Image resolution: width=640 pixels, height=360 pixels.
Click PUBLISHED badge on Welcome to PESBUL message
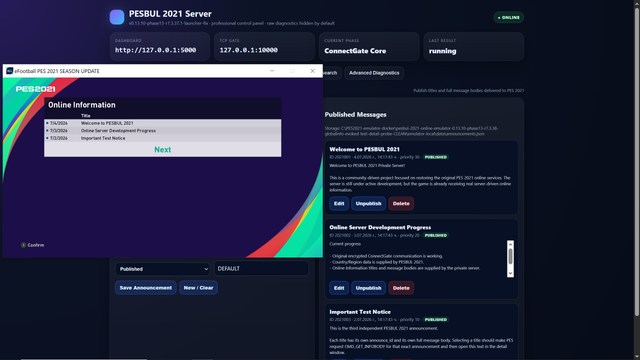point(436,157)
